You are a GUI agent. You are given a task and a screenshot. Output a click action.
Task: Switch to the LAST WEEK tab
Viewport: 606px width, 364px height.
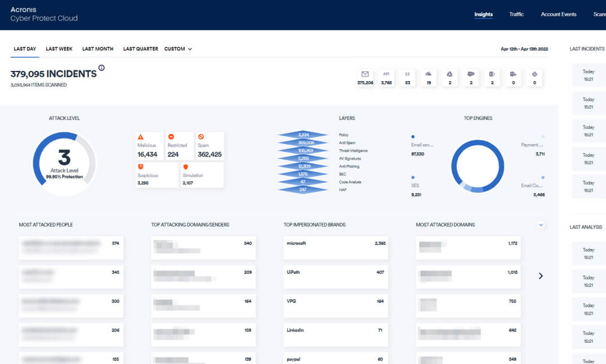58,48
